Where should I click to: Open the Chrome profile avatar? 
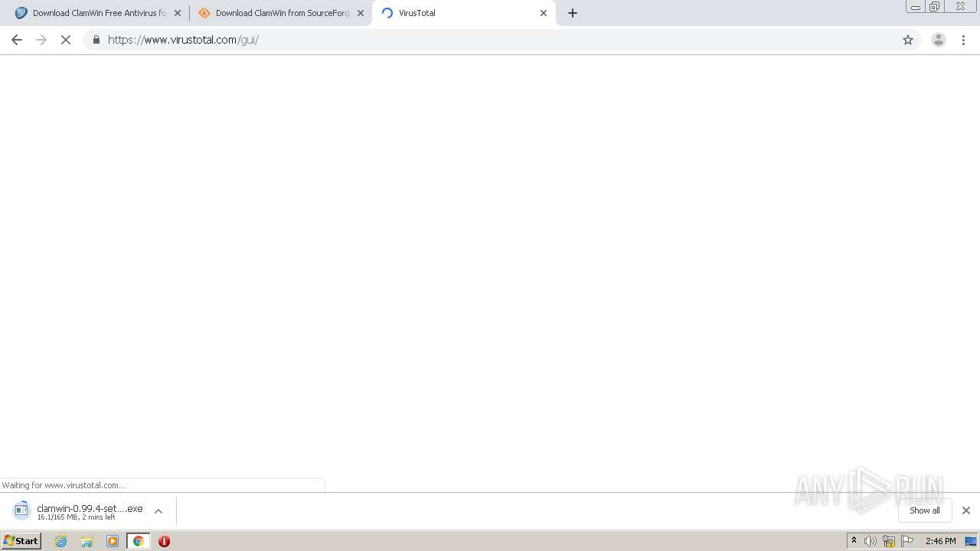pos(939,40)
